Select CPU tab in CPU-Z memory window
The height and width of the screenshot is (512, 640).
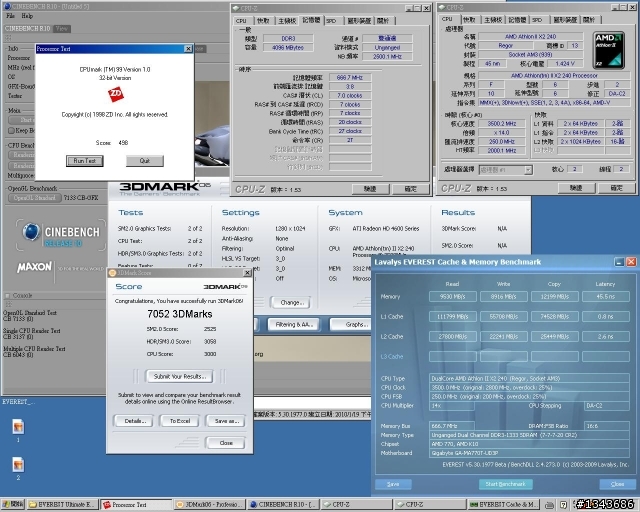241,20
